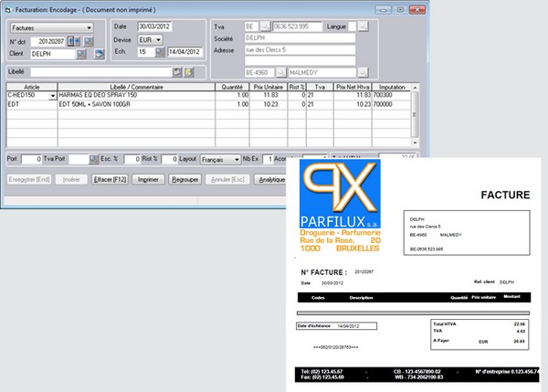Screen dimensions: 548x392
Task: Click the EDT article code cell
Action: [x=32, y=104]
